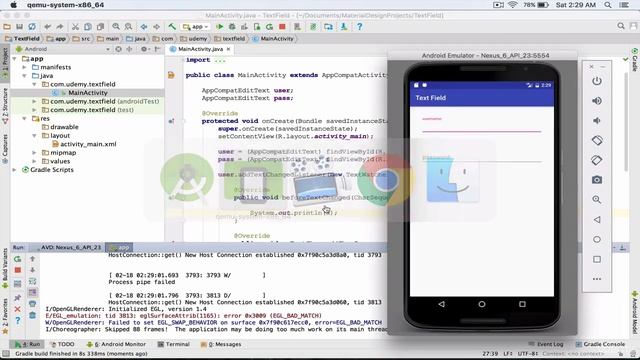Click TextField breadcrumb in navigation bar
This screenshot has height=360, width=640.
[x=23, y=39]
